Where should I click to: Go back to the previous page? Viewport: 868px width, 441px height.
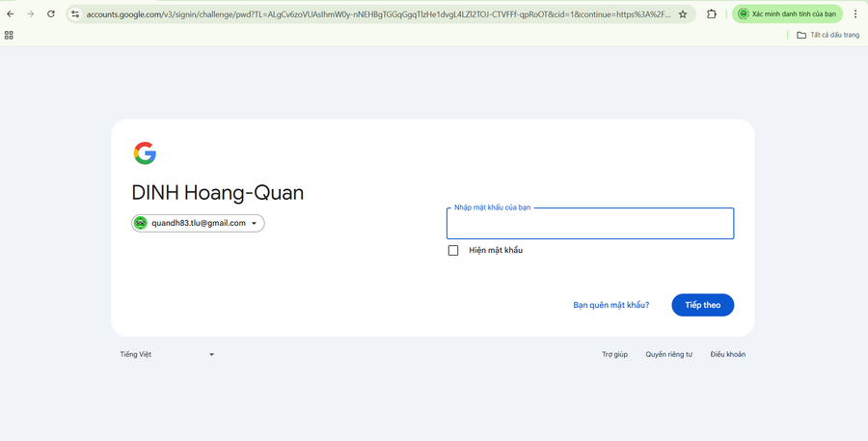[x=11, y=14]
